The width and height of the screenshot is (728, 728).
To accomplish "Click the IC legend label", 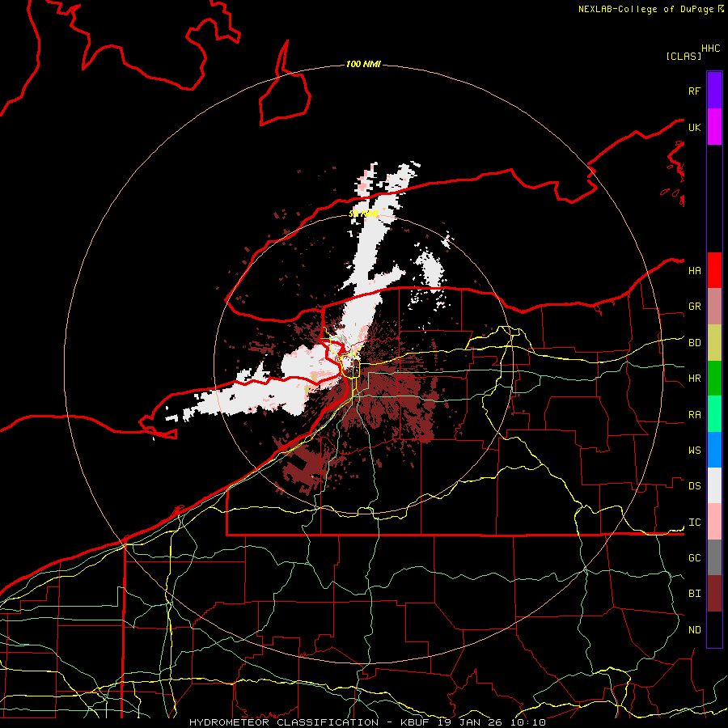I will tap(694, 523).
